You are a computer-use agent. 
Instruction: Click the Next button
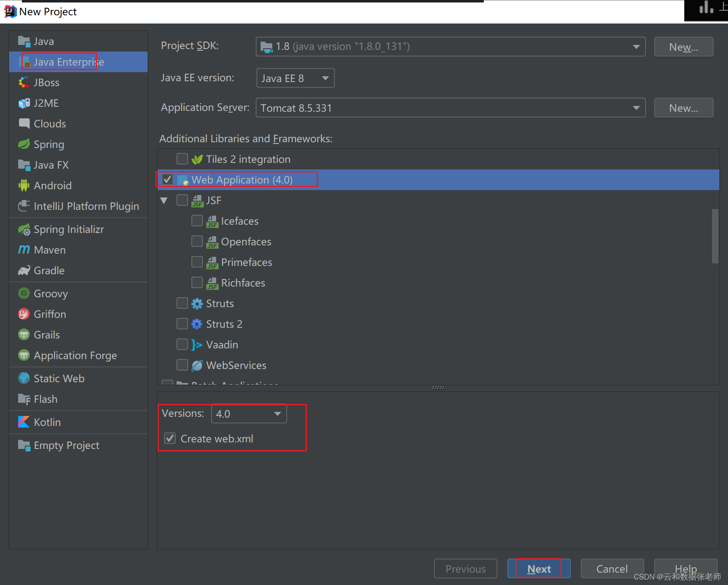pyautogui.click(x=539, y=569)
